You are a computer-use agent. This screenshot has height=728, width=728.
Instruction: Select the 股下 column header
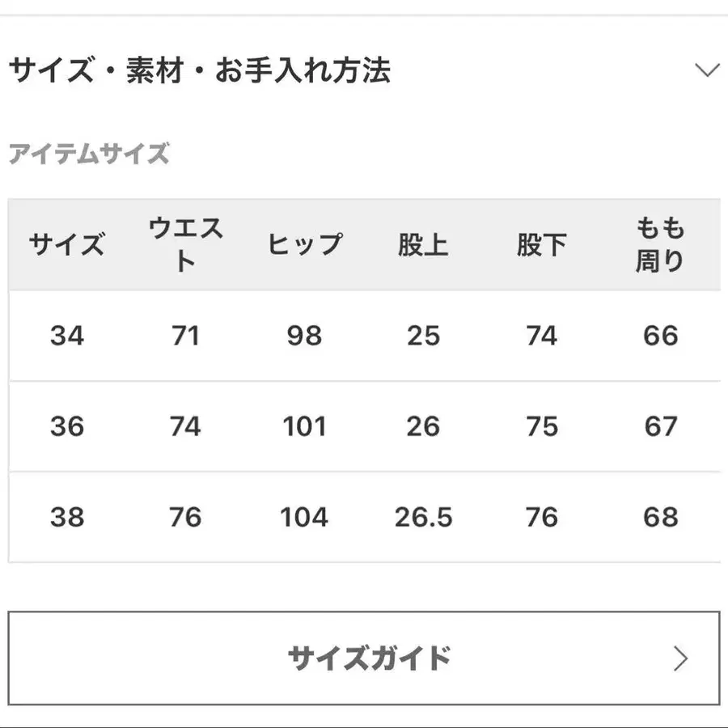pyautogui.click(x=542, y=243)
